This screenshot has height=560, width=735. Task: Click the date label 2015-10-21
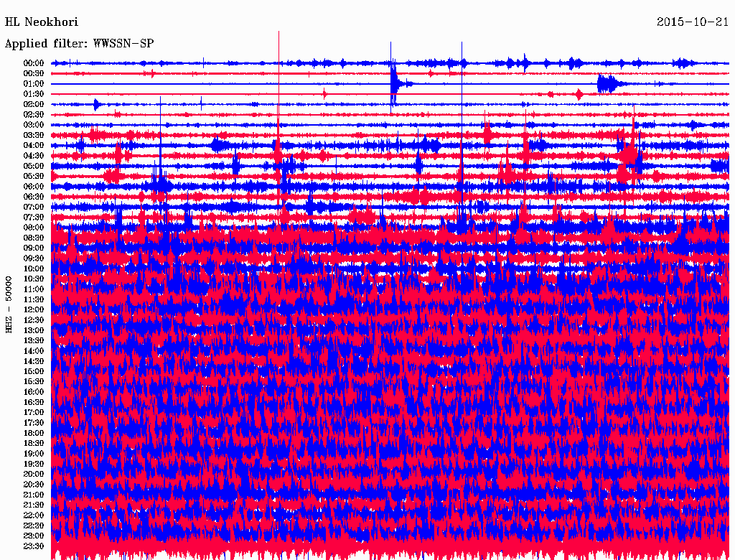[x=693, y=22]
